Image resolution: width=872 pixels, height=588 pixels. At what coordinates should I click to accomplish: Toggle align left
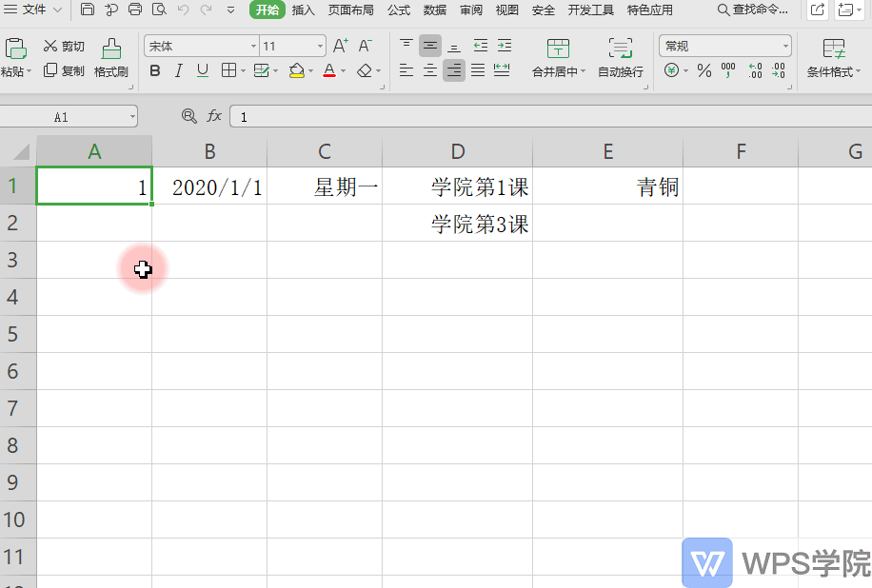click(x=406, y=70)
